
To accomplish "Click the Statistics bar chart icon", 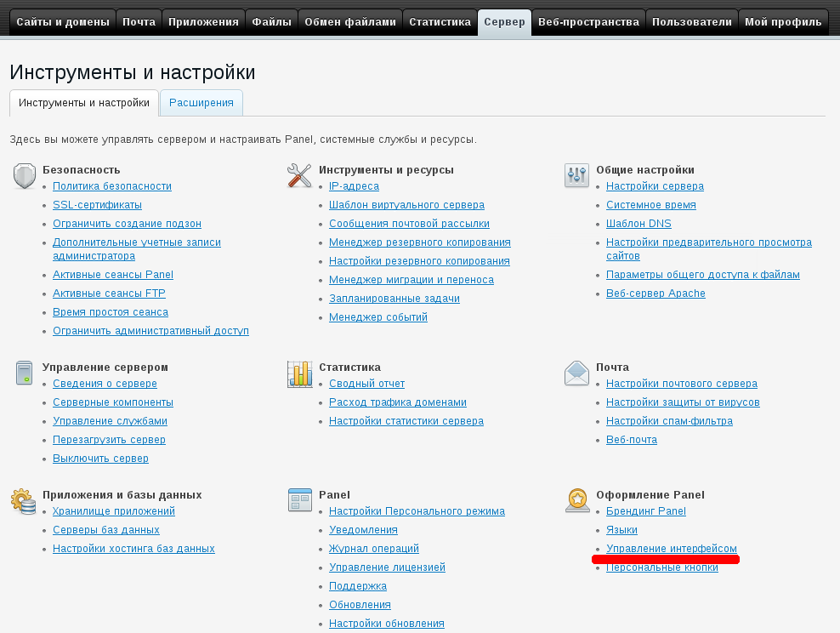I will 300,374.
